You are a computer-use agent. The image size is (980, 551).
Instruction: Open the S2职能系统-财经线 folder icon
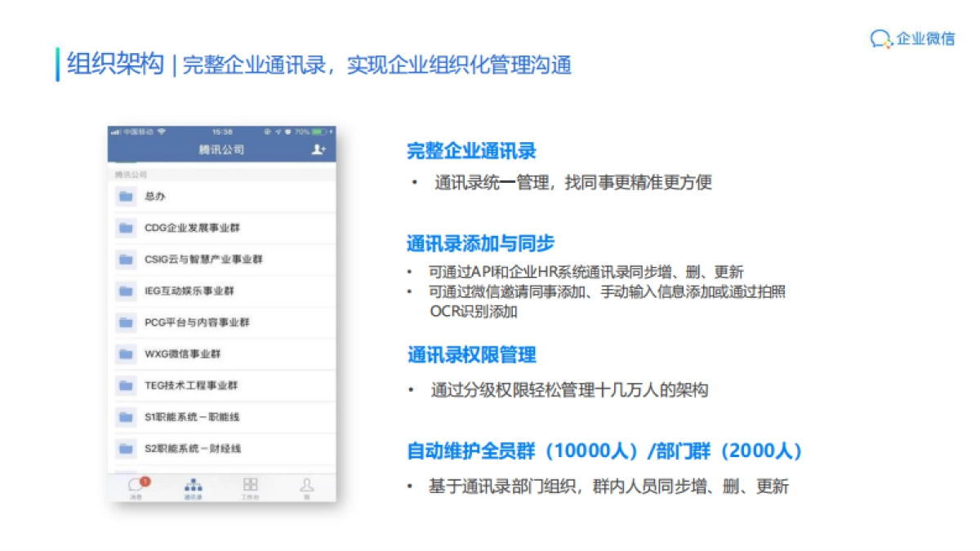pos(124,449)
